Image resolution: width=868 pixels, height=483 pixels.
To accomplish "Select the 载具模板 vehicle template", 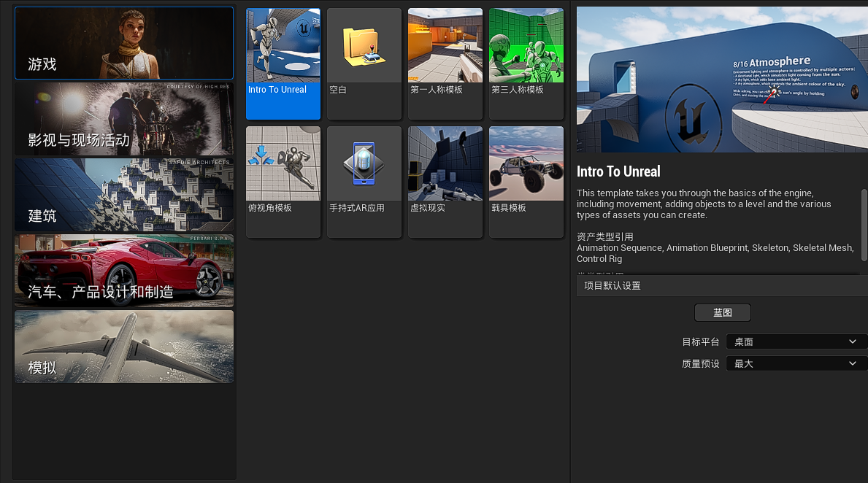I will pyautogui.click(x=526, y=182).
